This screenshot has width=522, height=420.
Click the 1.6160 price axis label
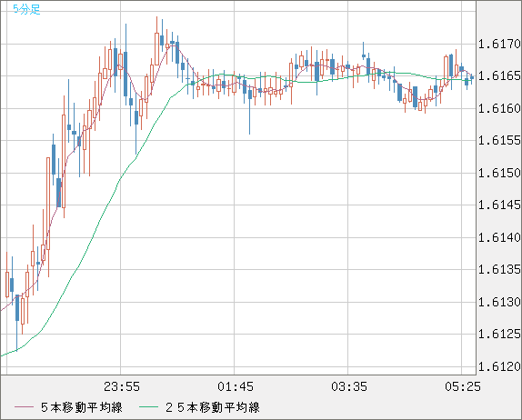tap(499, 108)
